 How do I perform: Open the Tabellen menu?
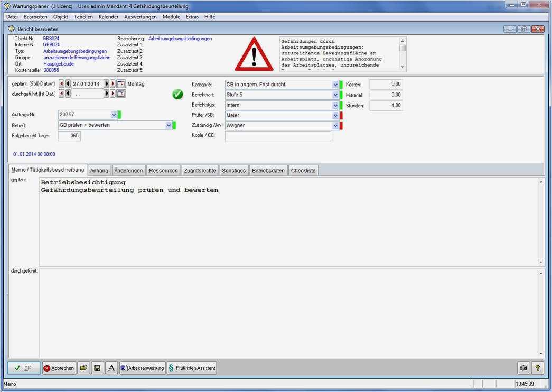coord(83,16)
